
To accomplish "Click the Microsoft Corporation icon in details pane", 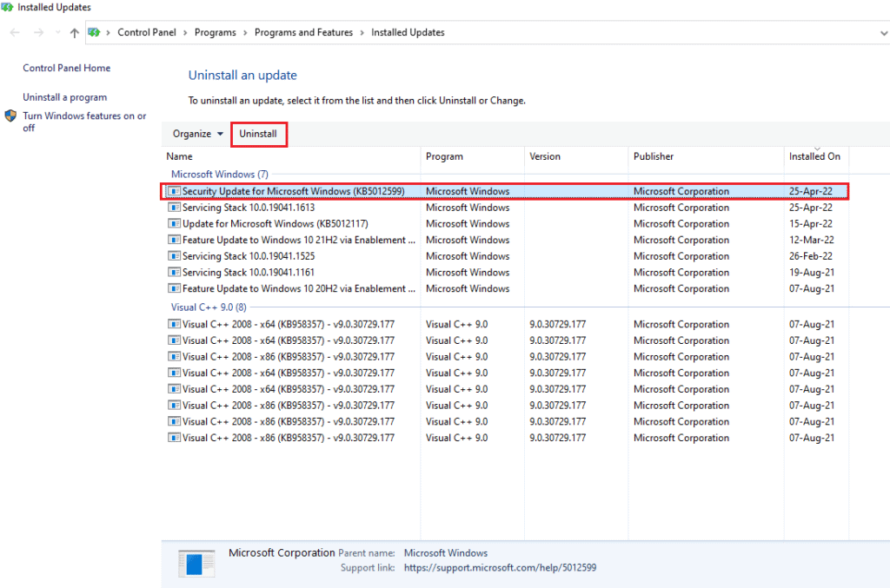I will click(x=197, y=562).
